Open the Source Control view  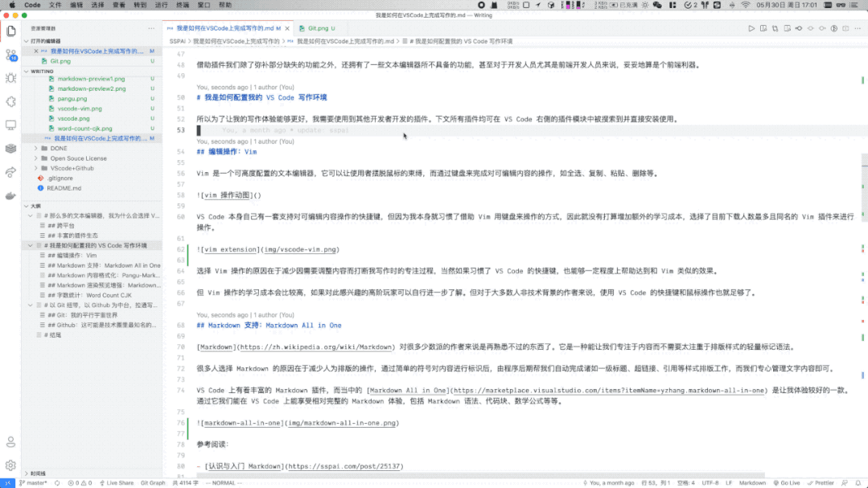tap(11, 55)
